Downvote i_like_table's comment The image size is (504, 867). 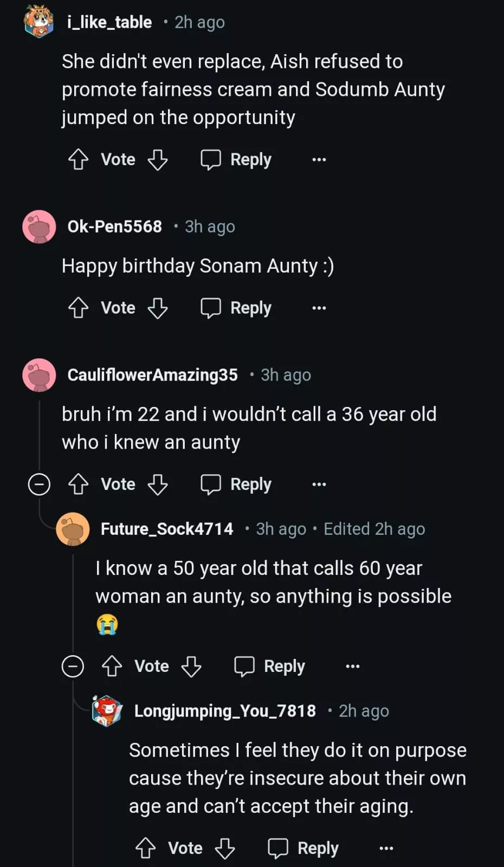point(158,159)
